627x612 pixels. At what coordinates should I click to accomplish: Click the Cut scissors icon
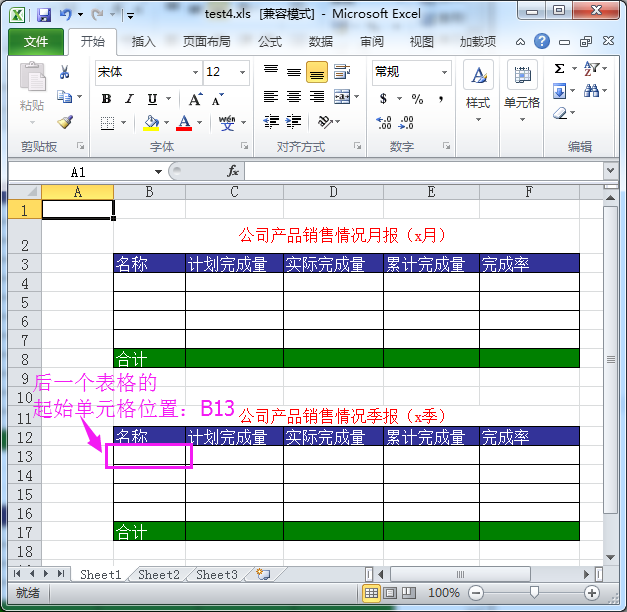pos(65,72)
